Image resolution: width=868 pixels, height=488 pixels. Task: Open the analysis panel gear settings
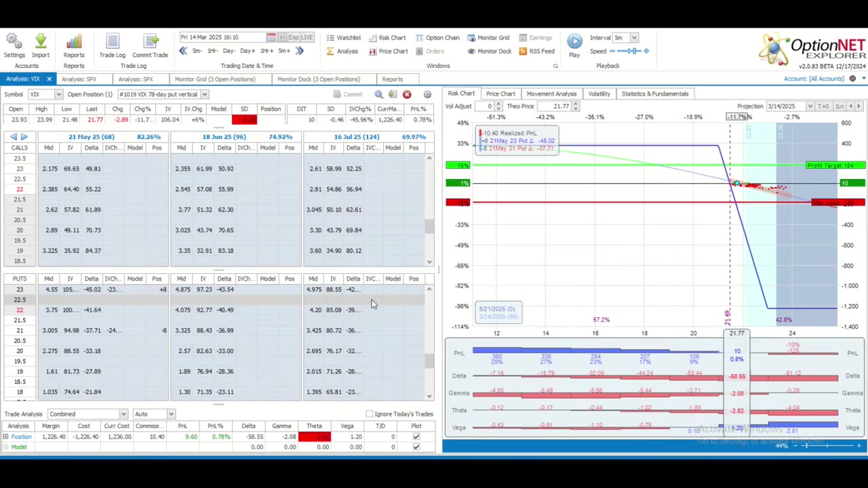tap(427, 94)
